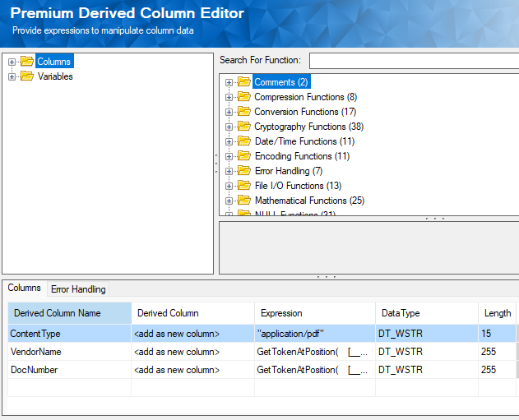Expand Date/Time Functions (11) category
Viewport: 519px width, 420px height.
pos(229,141)
